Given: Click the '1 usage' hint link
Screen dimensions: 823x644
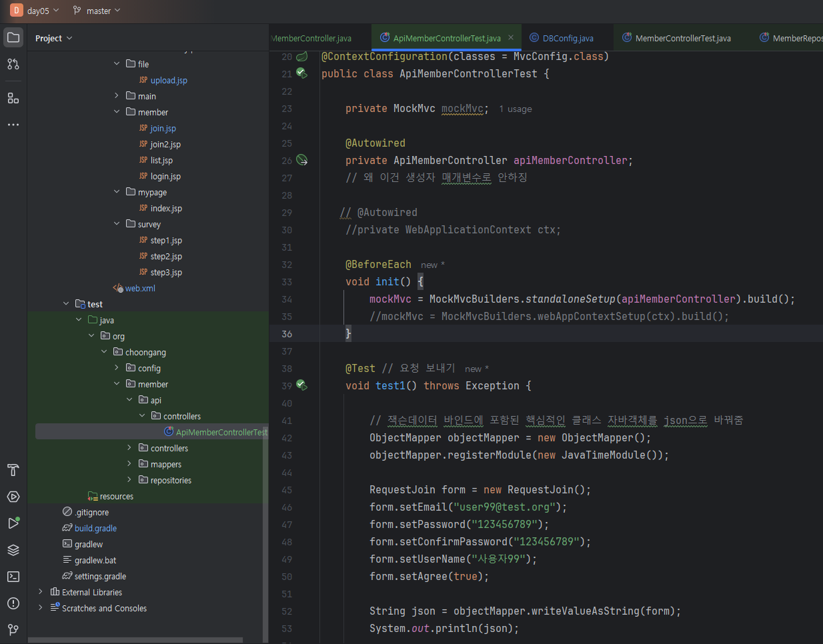Looking at the screenshot, I should pyautogui.click(x=516, y=109).
